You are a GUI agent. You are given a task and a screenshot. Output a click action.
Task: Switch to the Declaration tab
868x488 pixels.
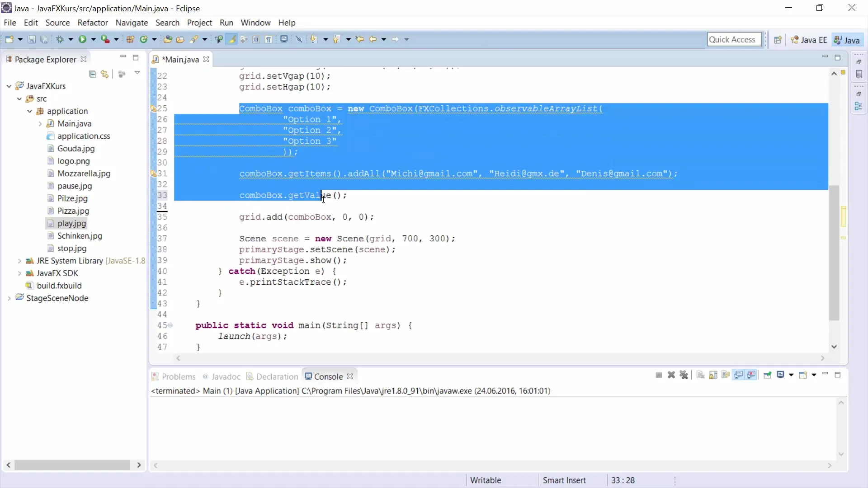click(272, 376)
